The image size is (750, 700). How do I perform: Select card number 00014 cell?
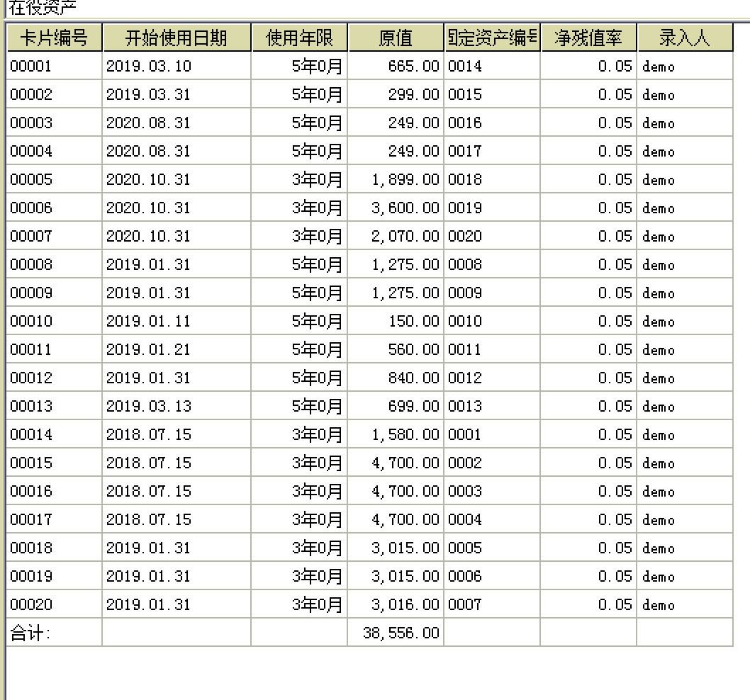(x=54, y=434)
